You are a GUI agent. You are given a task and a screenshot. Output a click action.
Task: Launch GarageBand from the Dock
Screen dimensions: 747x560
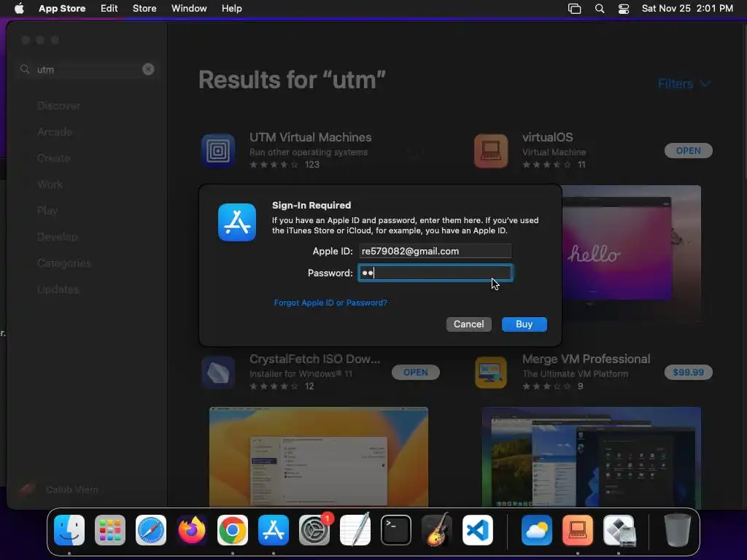[x=437, y=530]
